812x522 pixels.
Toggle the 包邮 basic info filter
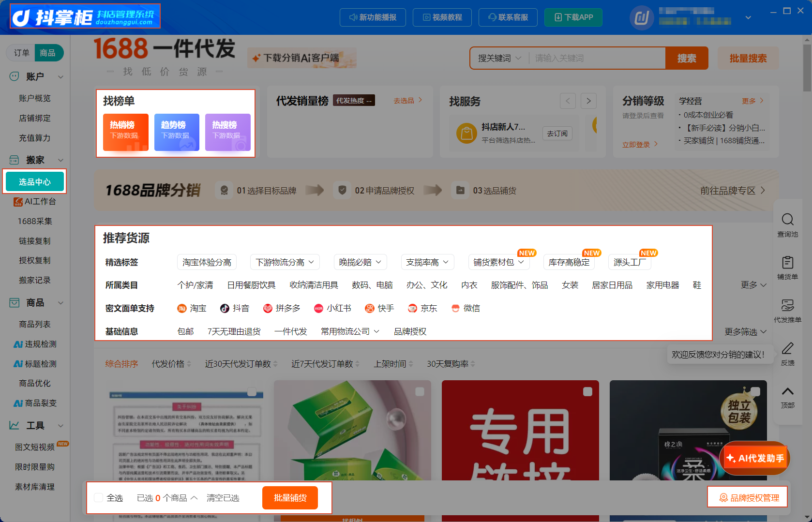(x=185, y=331)
